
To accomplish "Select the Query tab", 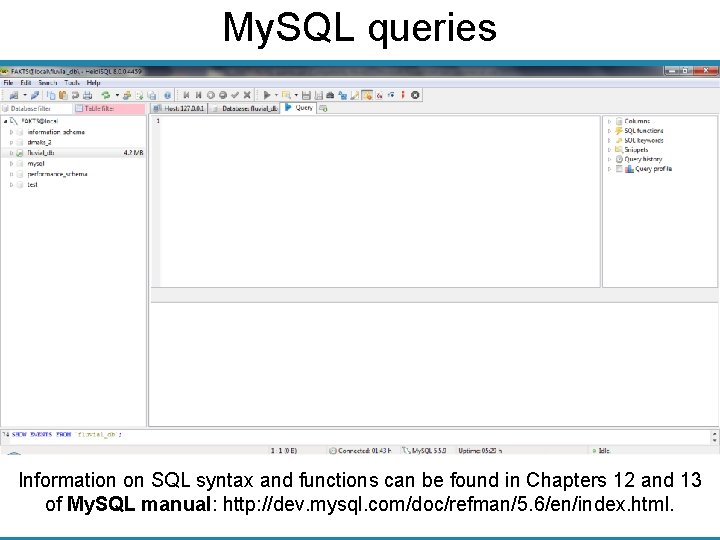I will pyautogui.click(x=298, y=107).
